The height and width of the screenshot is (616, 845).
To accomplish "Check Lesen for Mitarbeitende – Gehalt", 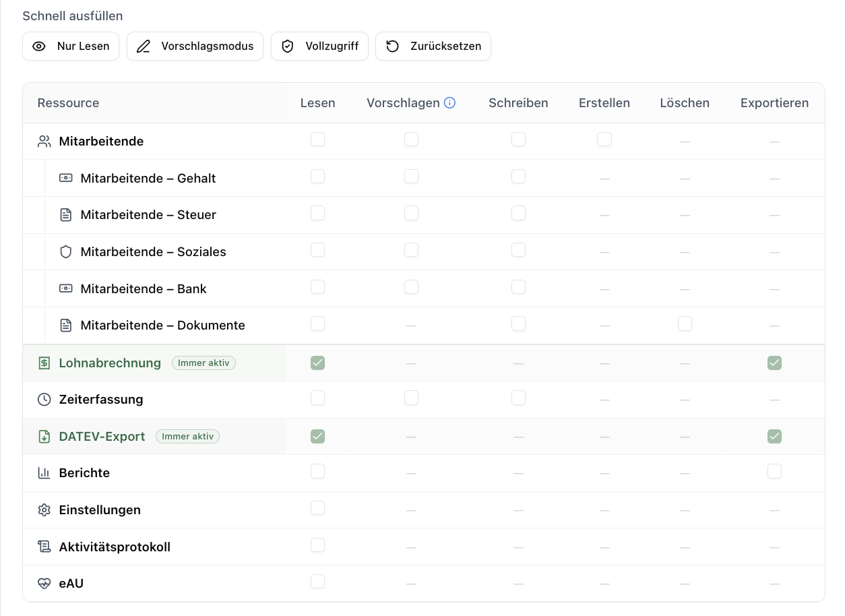I will click(317, 177).
